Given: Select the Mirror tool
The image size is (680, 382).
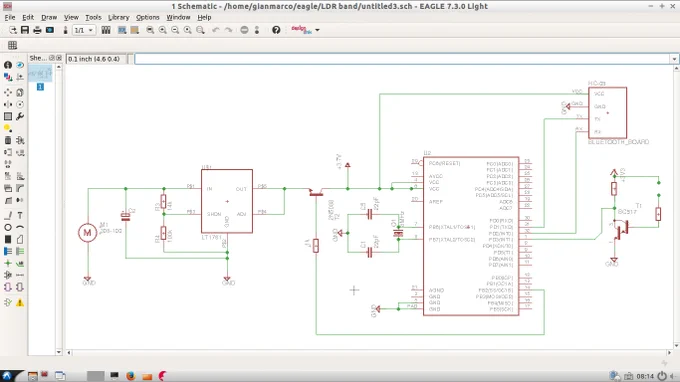Looking at the screenshot, I should (8, 104).
